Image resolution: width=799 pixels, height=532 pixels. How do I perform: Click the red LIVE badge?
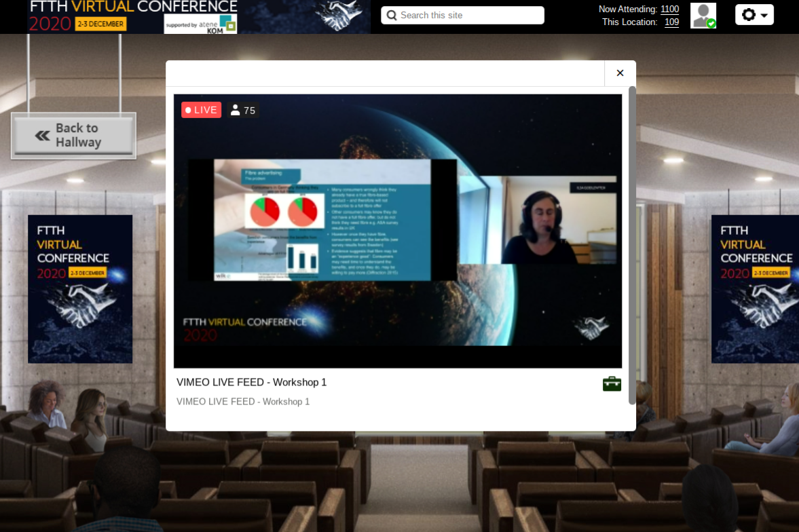(x=202, y=109)
